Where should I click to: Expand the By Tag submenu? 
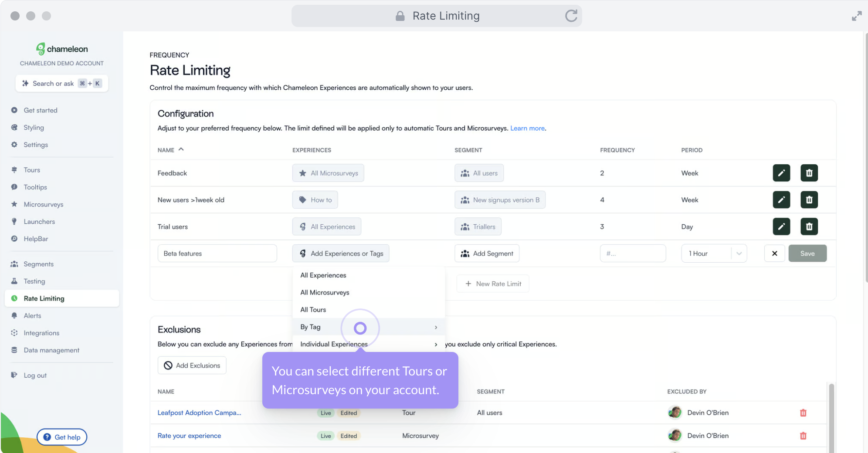tap(369, 327)
